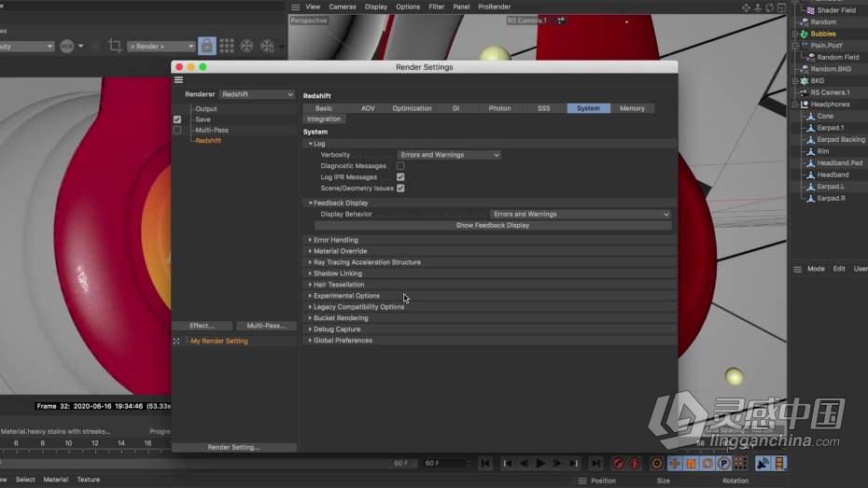This screenshot has height=488, width=868.
Task: Click the point level animation dots icon
Action: [x=740, y=463]
